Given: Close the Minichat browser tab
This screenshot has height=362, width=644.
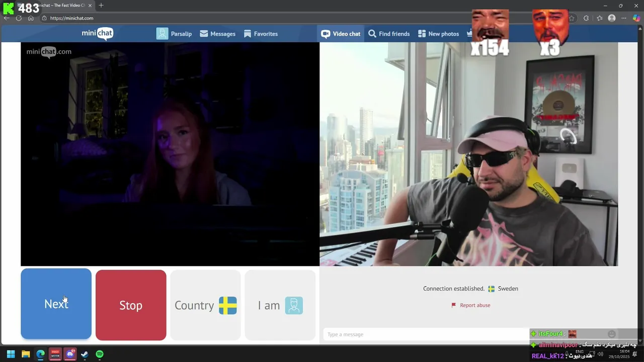Looking at the screenshot, I should coord(90,6).
